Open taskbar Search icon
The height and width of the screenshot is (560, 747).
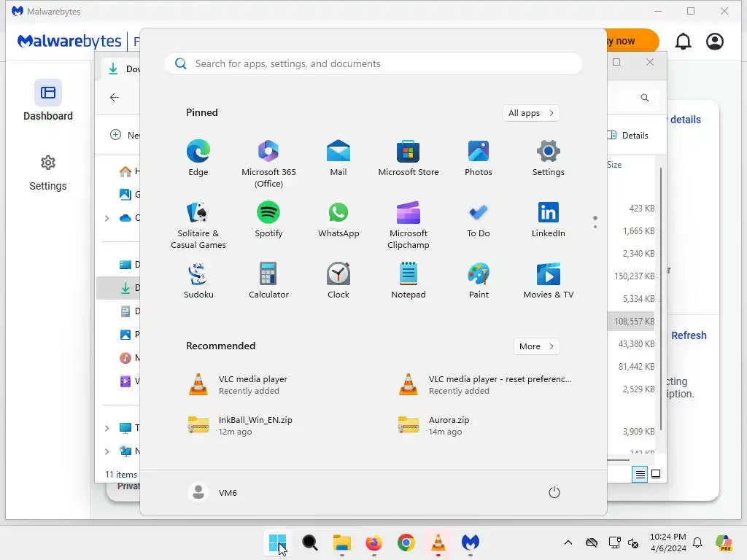point(309,542)
